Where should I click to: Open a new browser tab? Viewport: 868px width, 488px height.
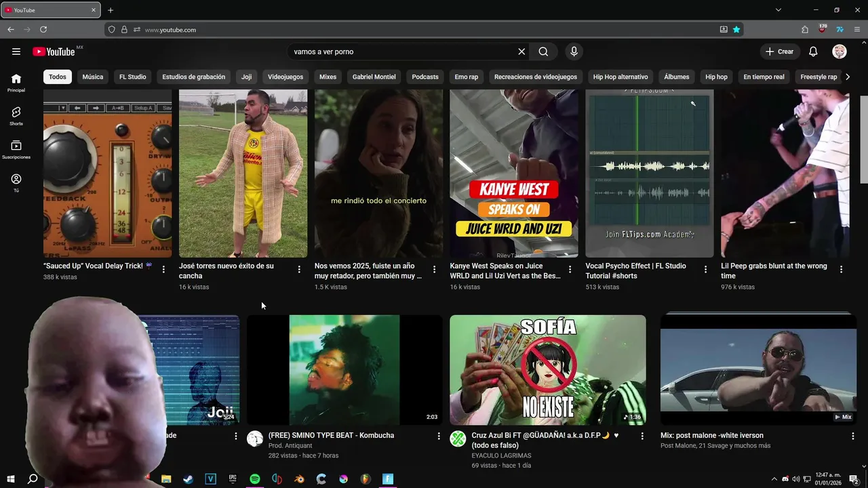[x=111, y=10]
